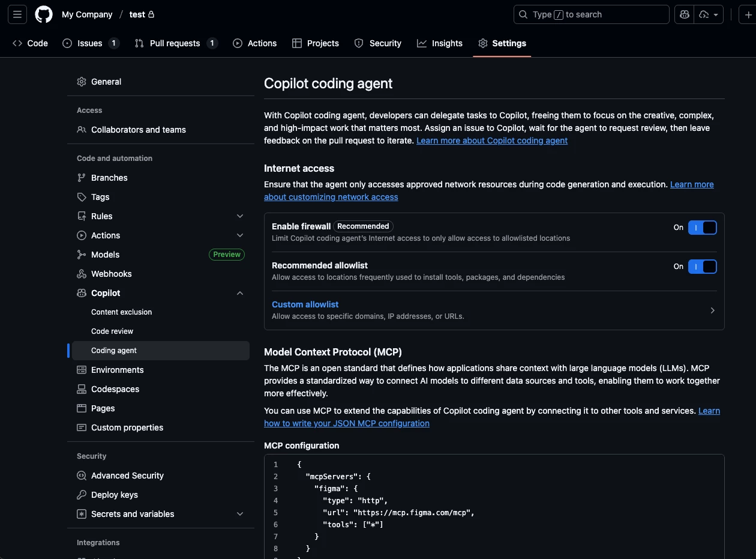Click the General gear icon
756x559 pixels.
pyautogui.click(x=82, y=82)
